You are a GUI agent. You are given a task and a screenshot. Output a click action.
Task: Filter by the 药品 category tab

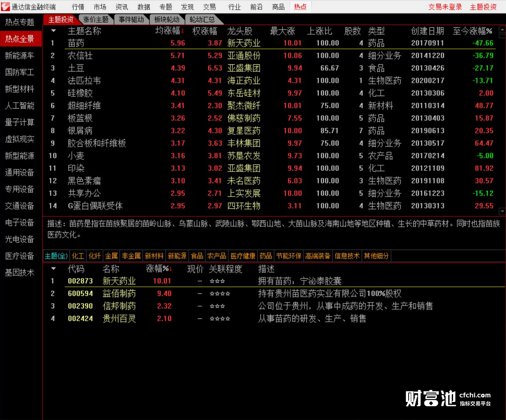tap(266, 256)
